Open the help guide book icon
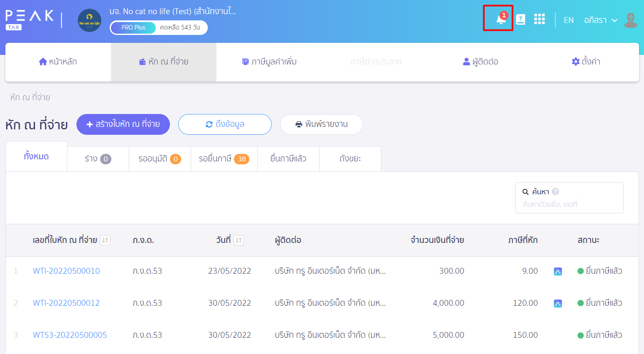644x354 pixels. click(521, 20)
